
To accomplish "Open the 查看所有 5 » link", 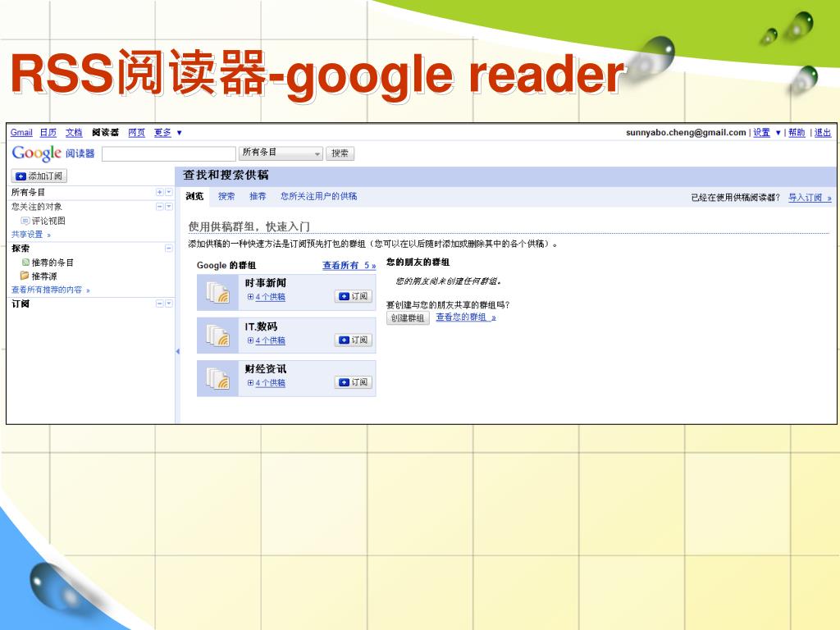I will click(x=349, y=265).
